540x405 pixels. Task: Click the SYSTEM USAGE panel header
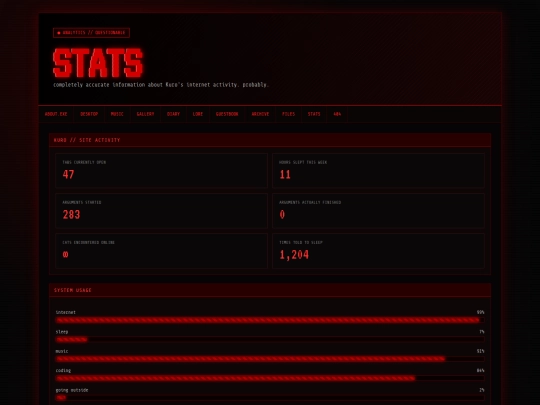270,290
